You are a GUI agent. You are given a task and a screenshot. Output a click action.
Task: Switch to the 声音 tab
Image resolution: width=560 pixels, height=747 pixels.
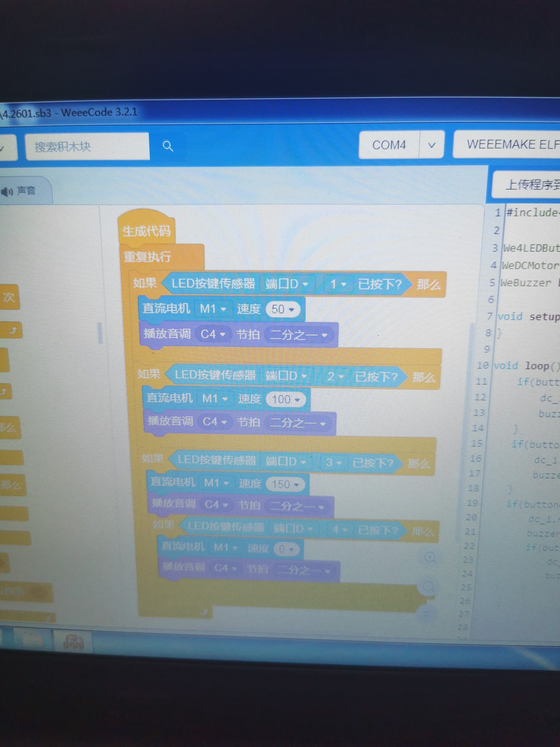(x=25, y=191)
